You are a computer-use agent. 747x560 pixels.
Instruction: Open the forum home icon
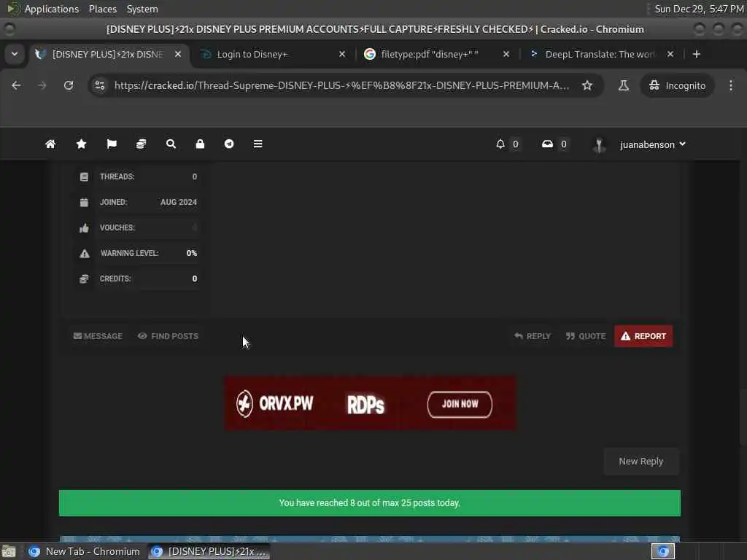[x=50, y=144]
